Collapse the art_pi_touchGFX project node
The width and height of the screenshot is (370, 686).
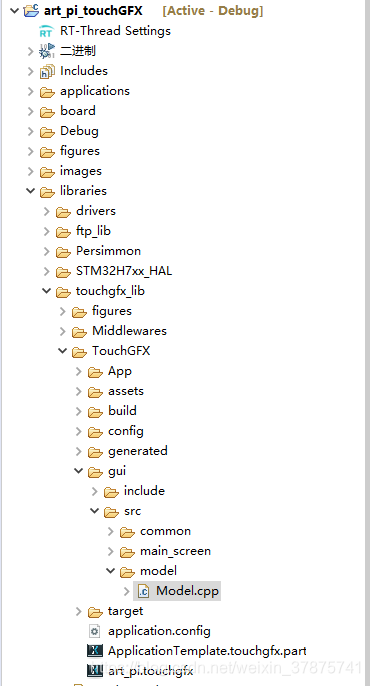click(14, 10)
